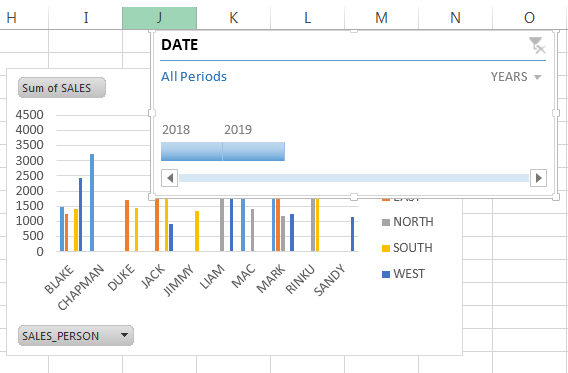Click the timeline right-middle resize handle
The image size is (568, 373).
pos(556,113)
